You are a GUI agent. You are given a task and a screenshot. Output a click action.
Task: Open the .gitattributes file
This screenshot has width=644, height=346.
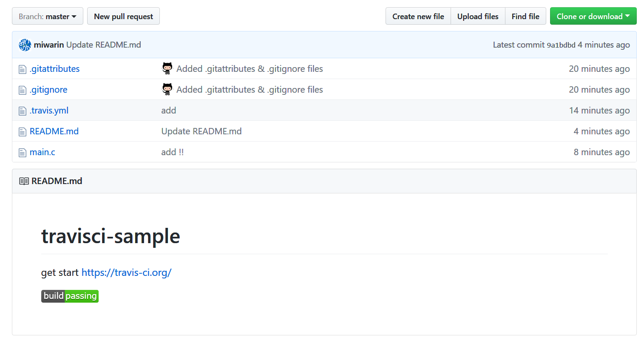pos(55,69)
